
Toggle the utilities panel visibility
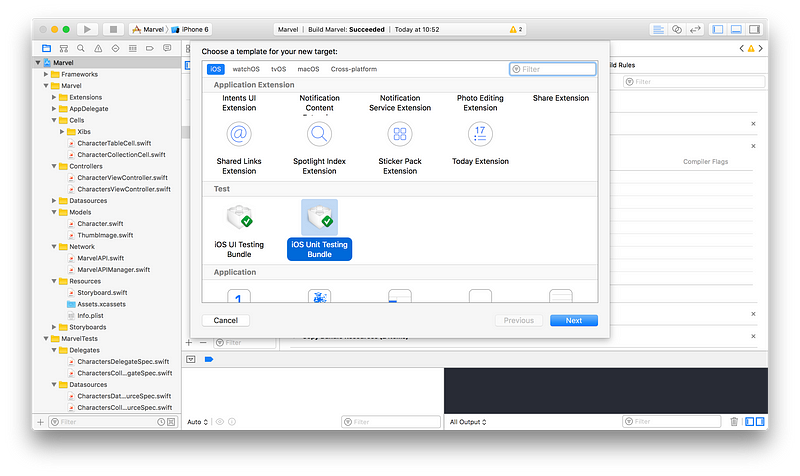click(755, 30)
